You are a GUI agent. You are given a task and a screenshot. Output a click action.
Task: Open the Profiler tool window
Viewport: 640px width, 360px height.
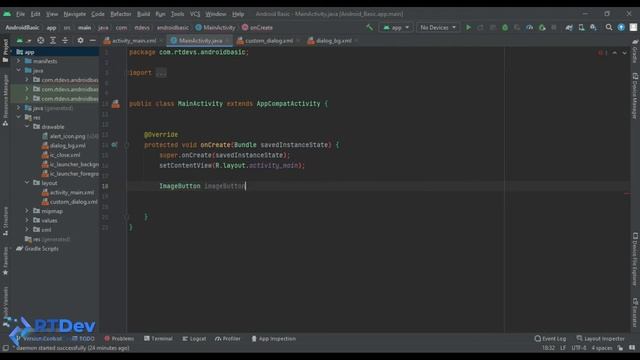point(228,339)
